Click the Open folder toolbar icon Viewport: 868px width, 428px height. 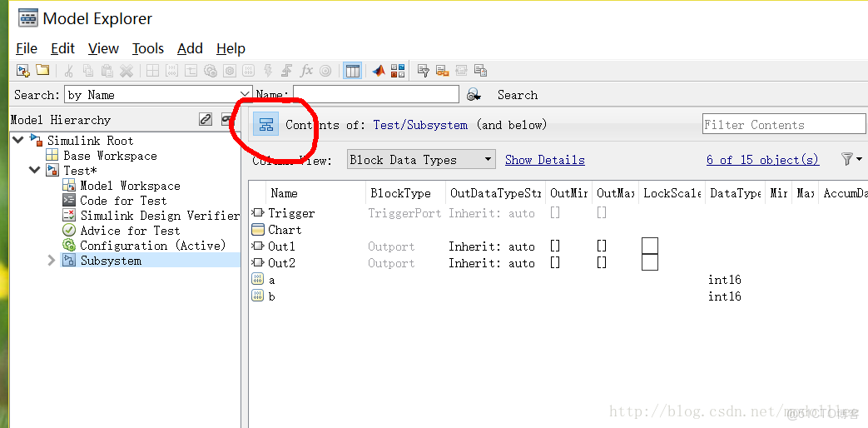[x=42, y=70]
